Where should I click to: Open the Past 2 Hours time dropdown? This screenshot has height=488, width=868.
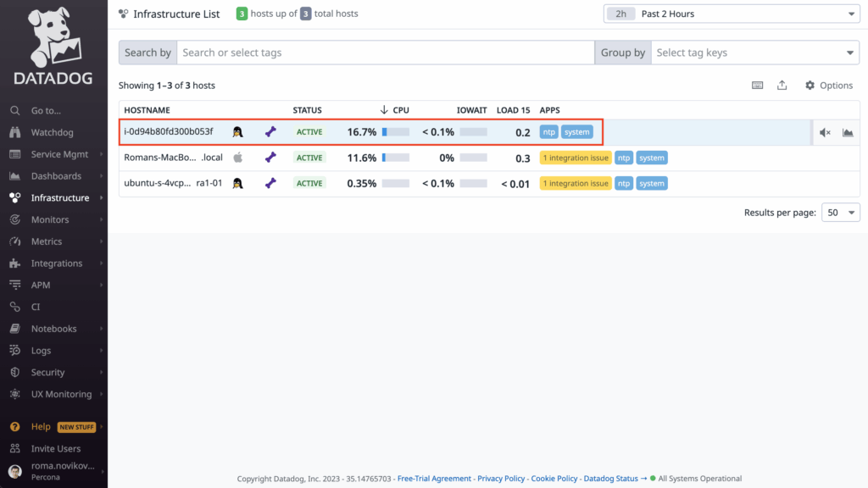(x=731, y=14)
